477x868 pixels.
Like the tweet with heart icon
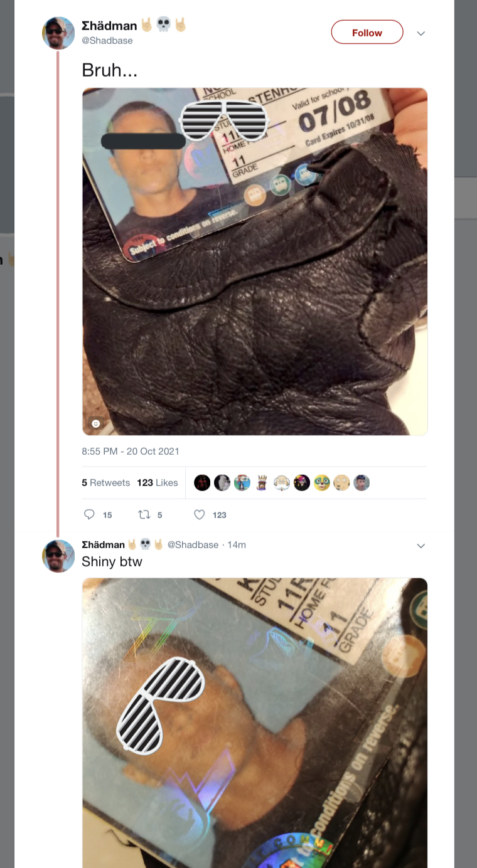(200, 514)
